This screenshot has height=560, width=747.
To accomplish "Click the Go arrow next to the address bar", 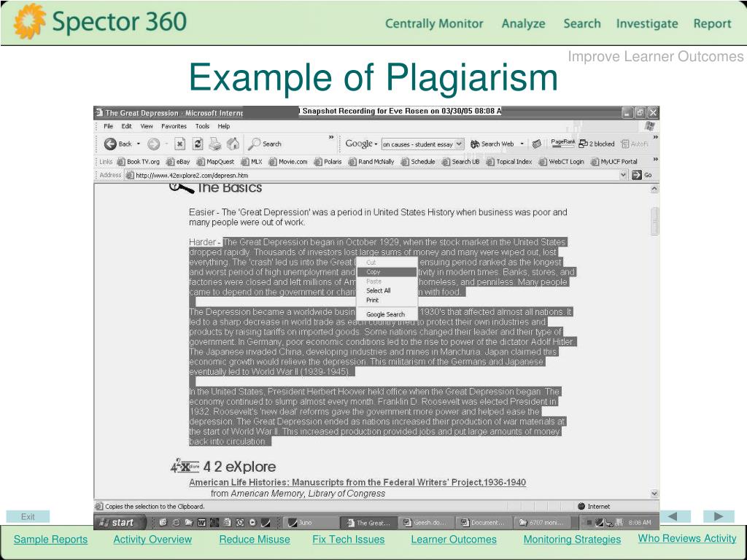I will [641, 175].
